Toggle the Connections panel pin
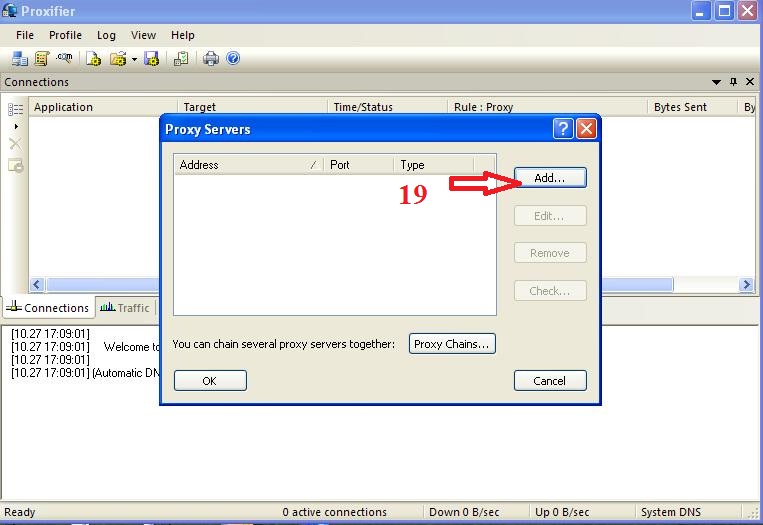This screenshot has width=763, height=525. [733, 82]
